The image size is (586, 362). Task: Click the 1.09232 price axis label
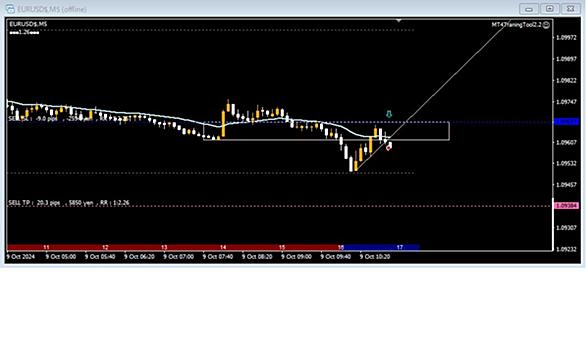click(x=566, y=249)
